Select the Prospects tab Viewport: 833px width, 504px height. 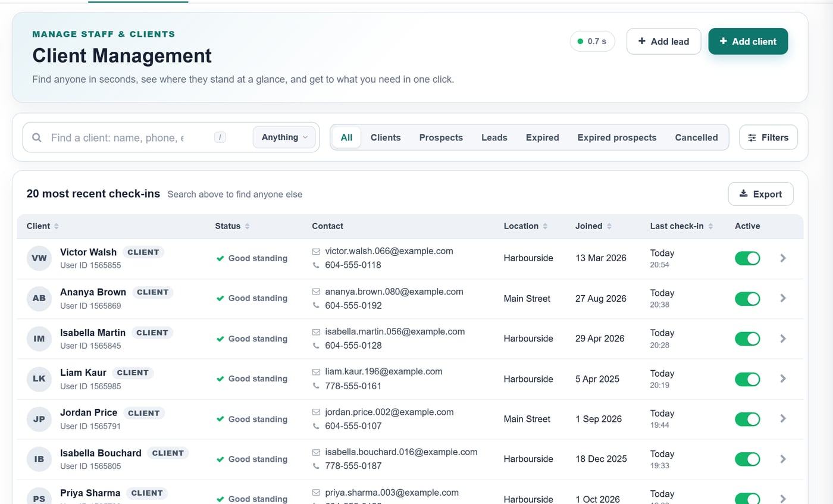[x=441, y=137]
